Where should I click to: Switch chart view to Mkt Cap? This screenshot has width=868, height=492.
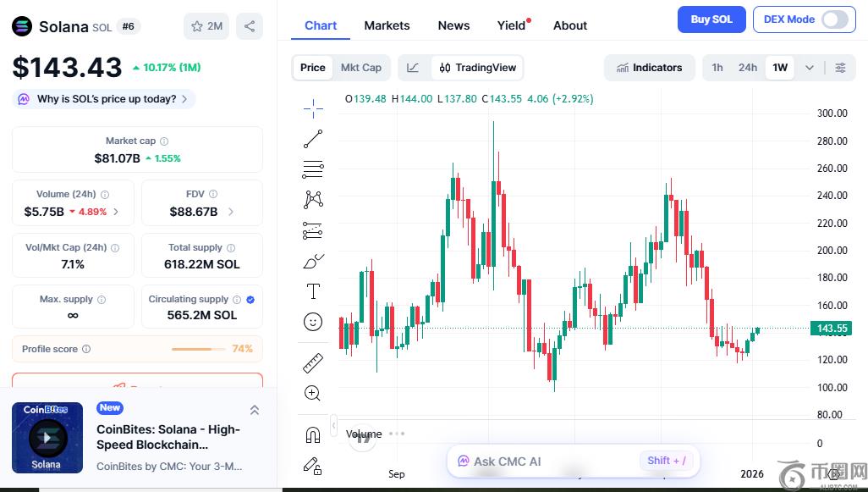click(x=360, y=68)
